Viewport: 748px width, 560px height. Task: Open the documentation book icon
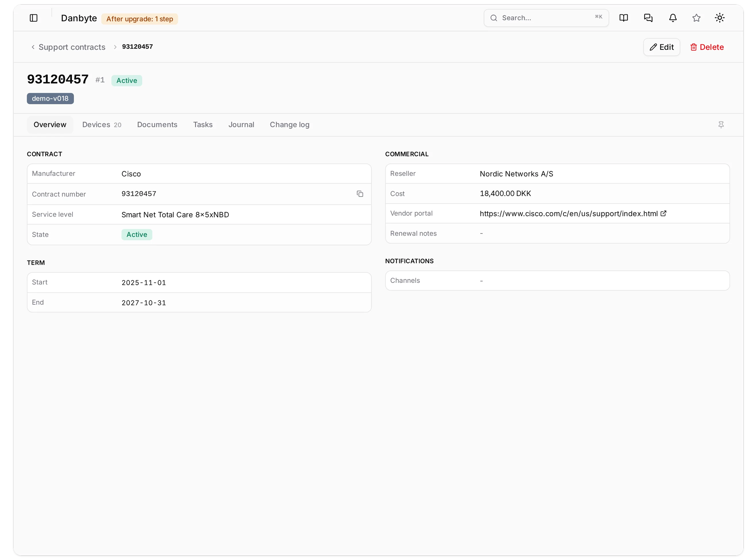coord(623,18)
